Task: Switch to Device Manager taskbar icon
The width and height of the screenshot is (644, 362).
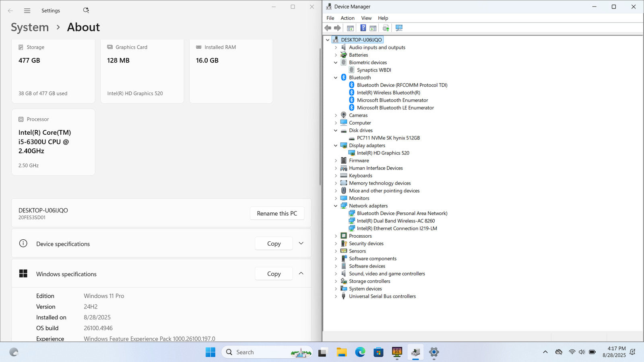Action: pyautogui.click(x=415, y=352)
